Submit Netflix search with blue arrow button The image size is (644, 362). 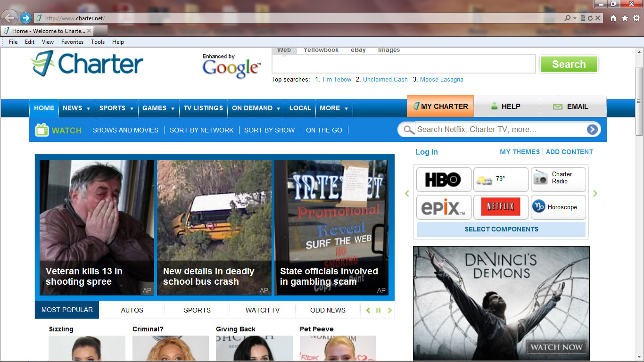592,130
